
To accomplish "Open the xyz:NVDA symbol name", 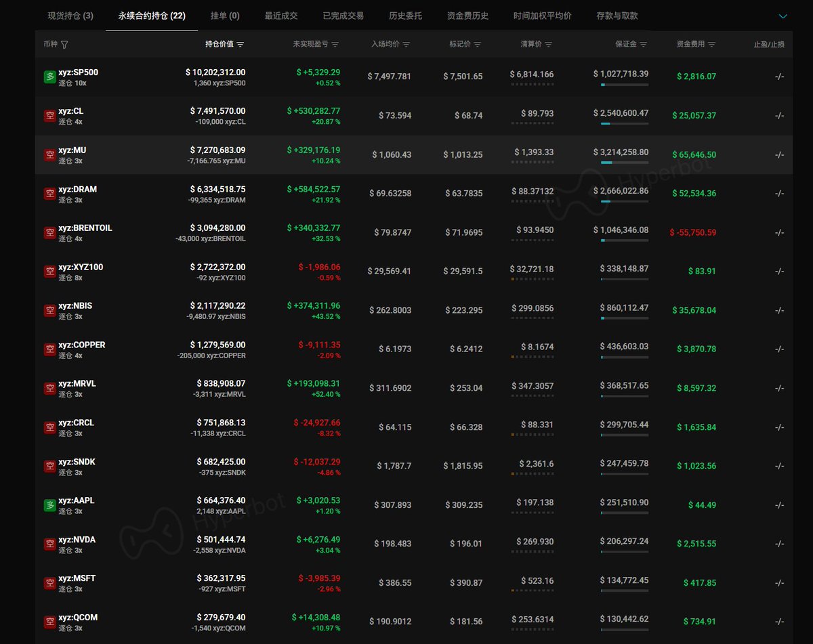I will click(77, 540).
